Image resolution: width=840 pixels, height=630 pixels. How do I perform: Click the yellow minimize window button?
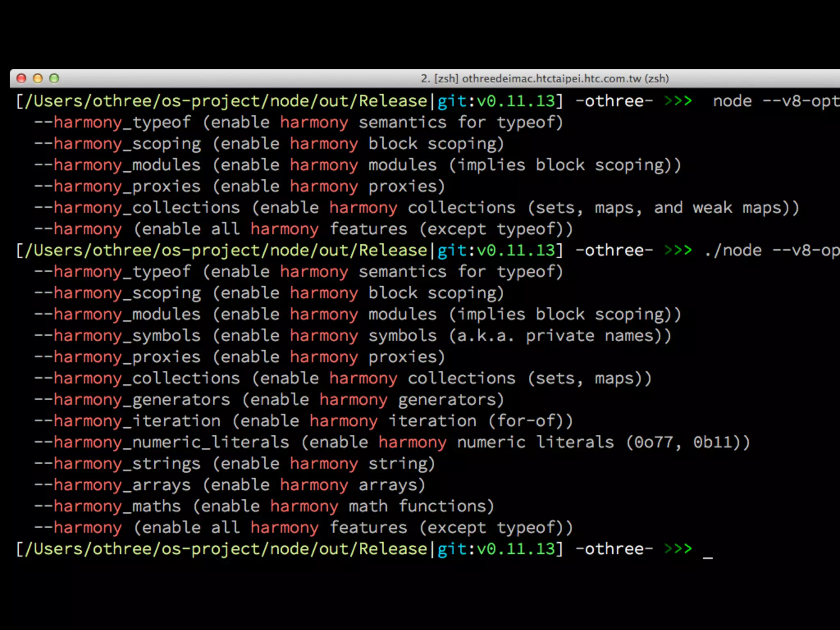pos(38,78)
